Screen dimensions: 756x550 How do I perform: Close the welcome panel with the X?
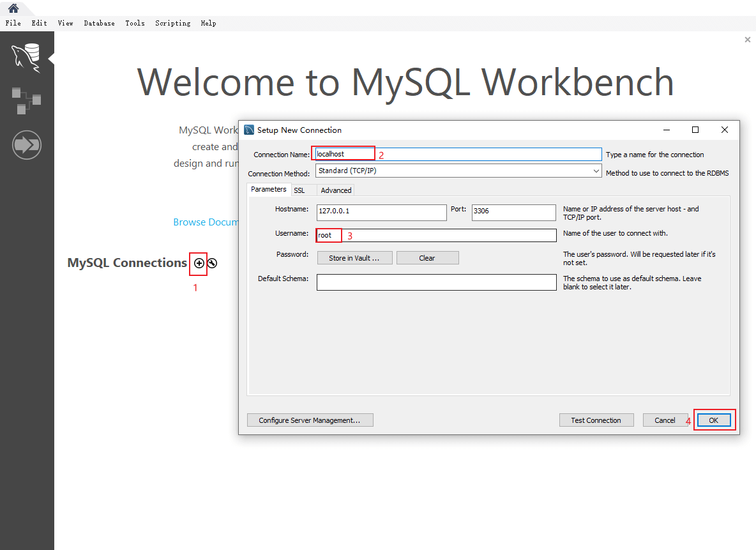tap(747, 40)
